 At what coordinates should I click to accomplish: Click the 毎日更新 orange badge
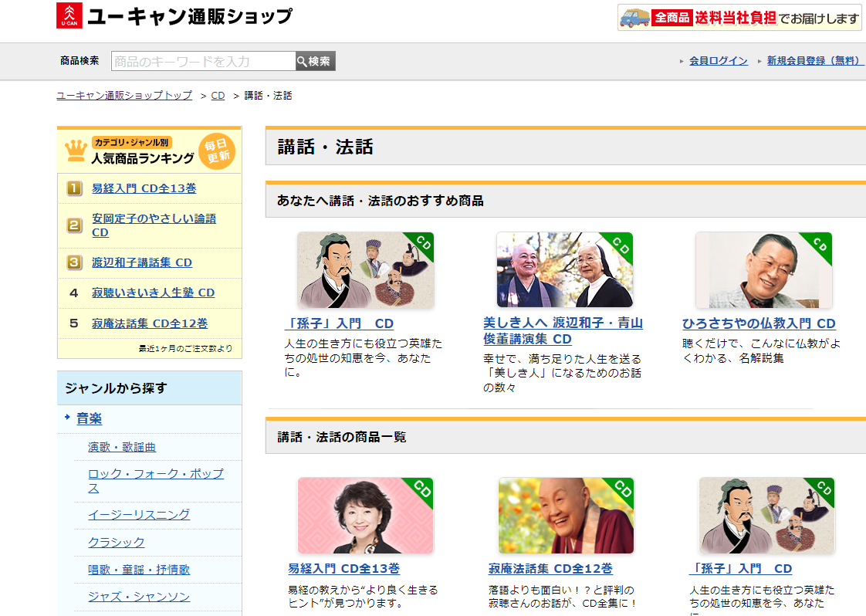(217, 151)
